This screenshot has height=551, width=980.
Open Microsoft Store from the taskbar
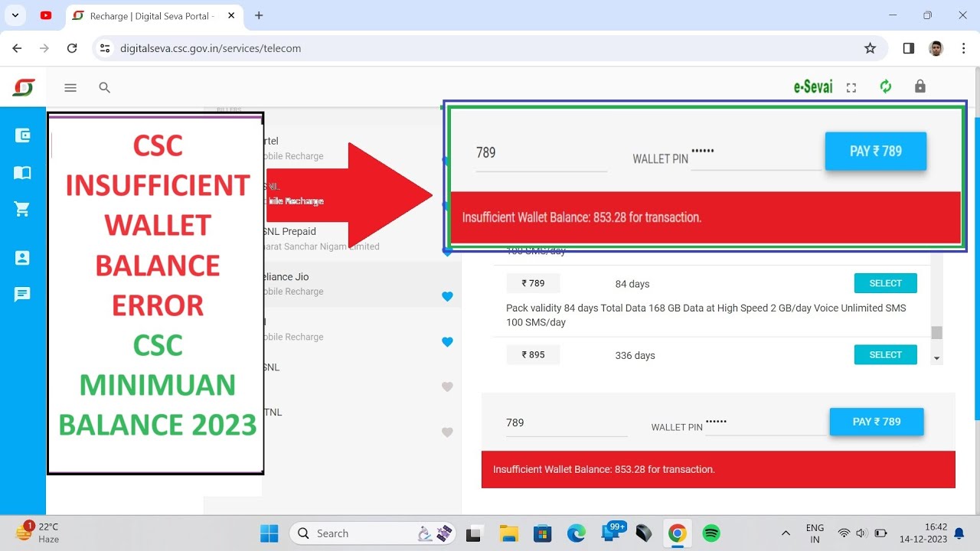(x=542, y=533)
